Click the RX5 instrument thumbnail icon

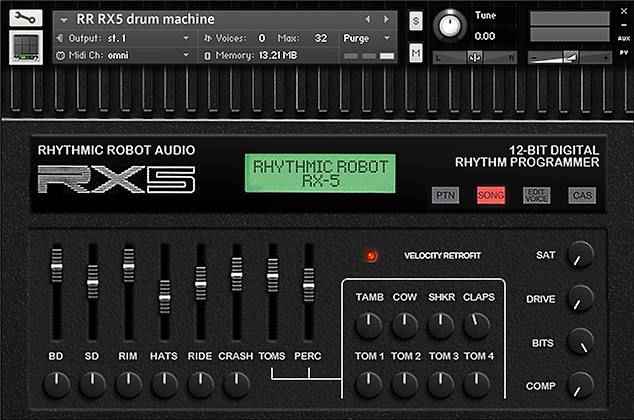25,47
